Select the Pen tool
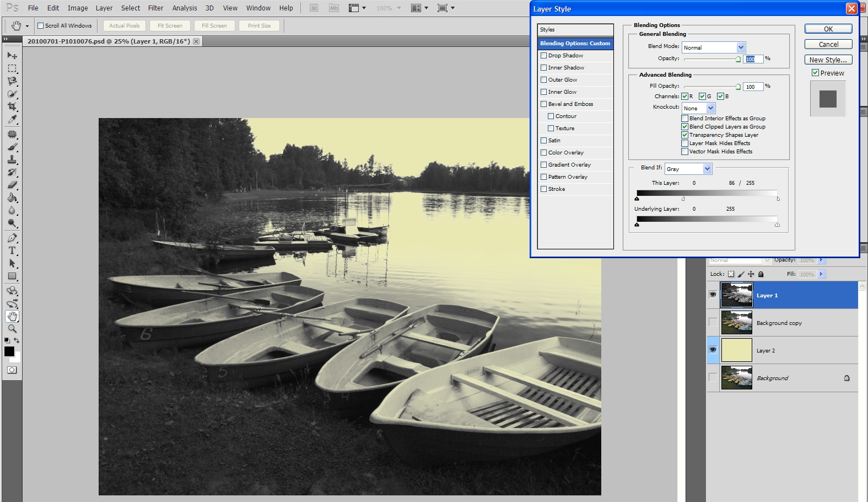 12,238
